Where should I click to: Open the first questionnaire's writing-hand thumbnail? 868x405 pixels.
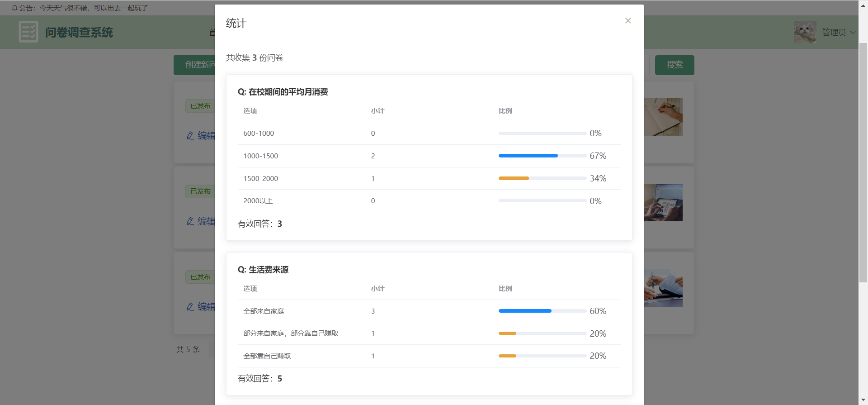click(663, 117)
